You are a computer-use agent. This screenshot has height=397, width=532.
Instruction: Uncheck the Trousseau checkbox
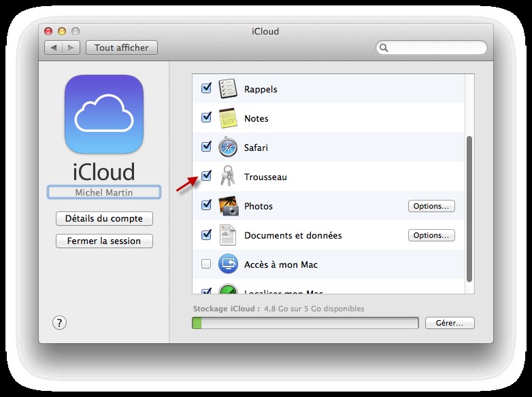(x=207, y=177)
